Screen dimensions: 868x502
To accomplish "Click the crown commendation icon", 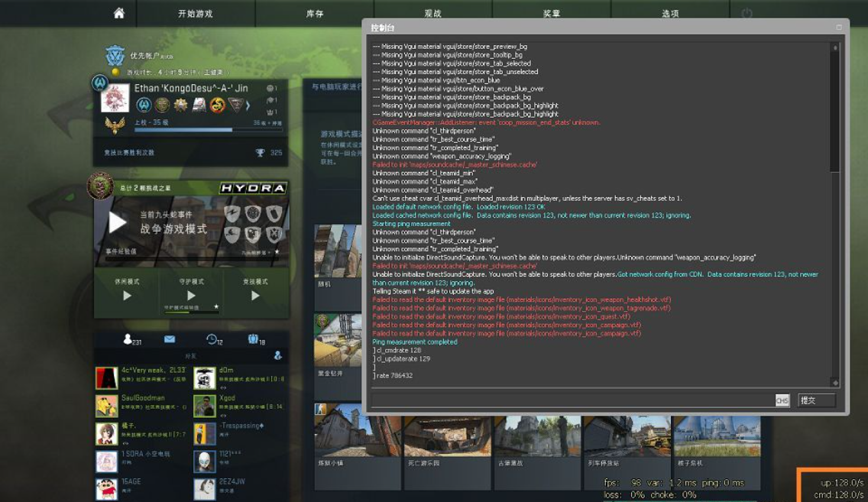I will click(270, 112).
